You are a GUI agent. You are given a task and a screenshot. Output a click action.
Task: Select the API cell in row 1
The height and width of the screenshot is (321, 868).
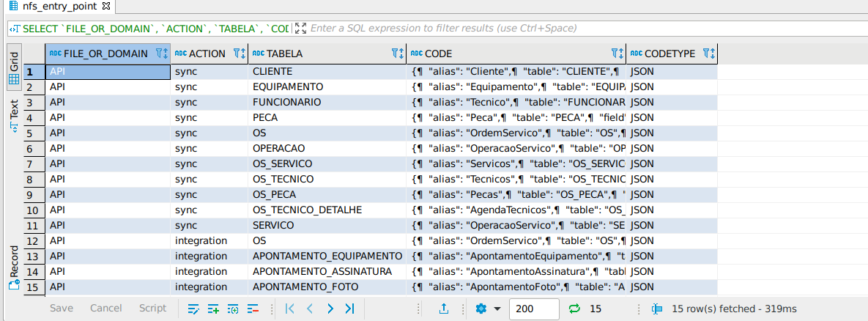[108, 71]
